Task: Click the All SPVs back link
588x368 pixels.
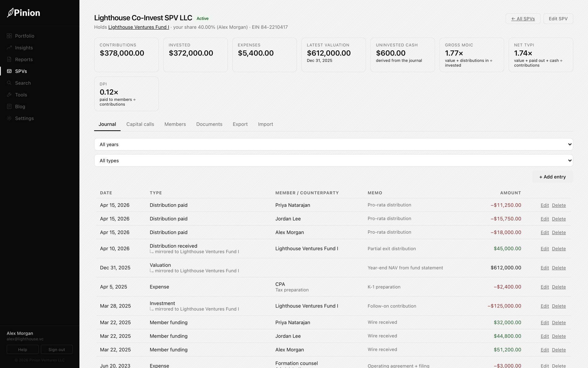Action: 523,19
